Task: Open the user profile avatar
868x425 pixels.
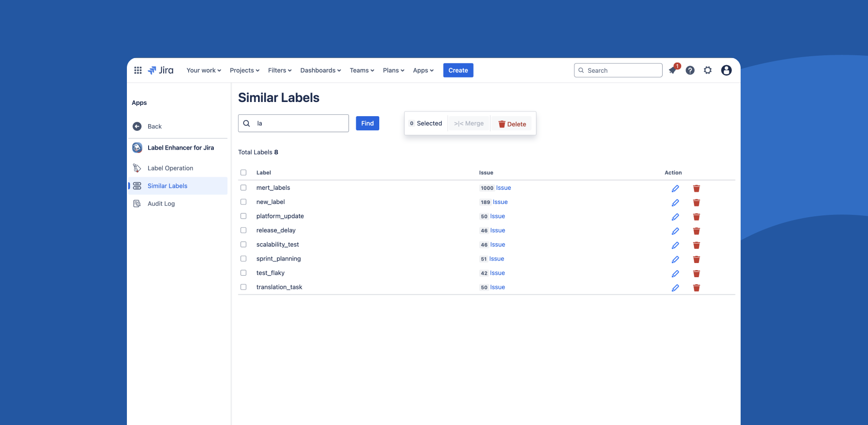Action: point(726,70)
